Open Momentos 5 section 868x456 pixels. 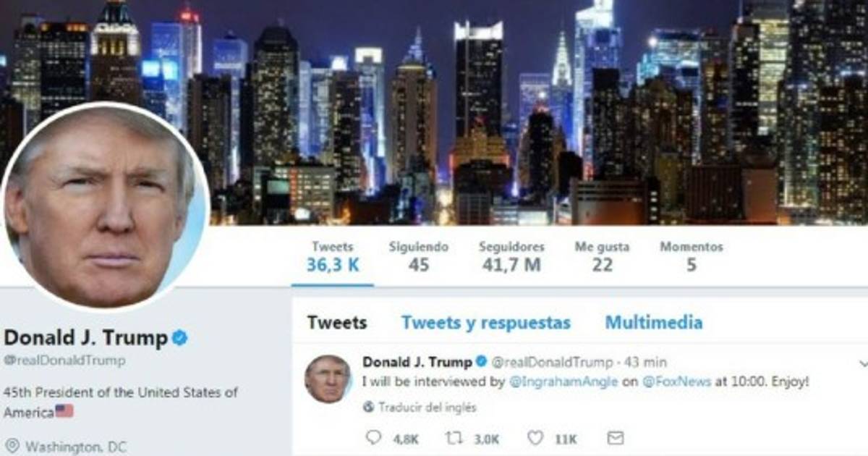click(x=691, y=257)
